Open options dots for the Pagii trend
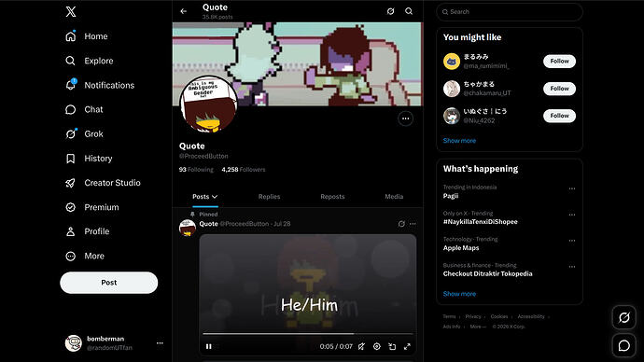644x362 pixels. click(x=572, y=188)
